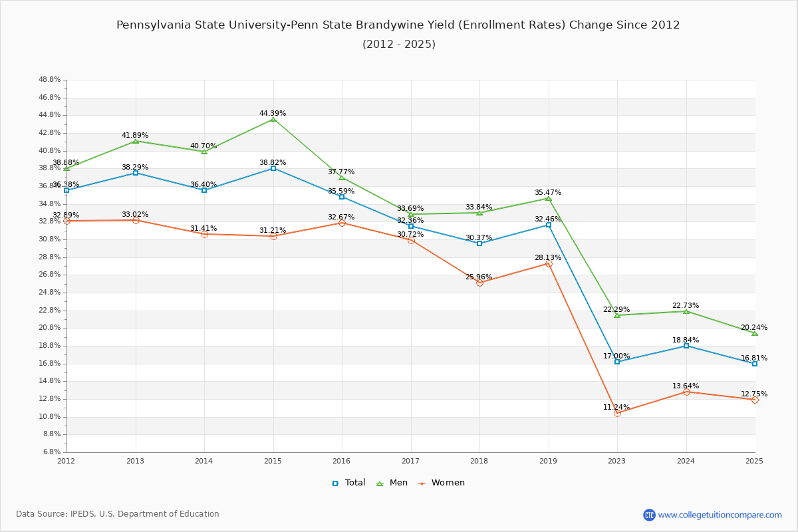This screenshot has height=532, width=798.
Task: Toggle the Women series in legend
Action: (442, 483)
